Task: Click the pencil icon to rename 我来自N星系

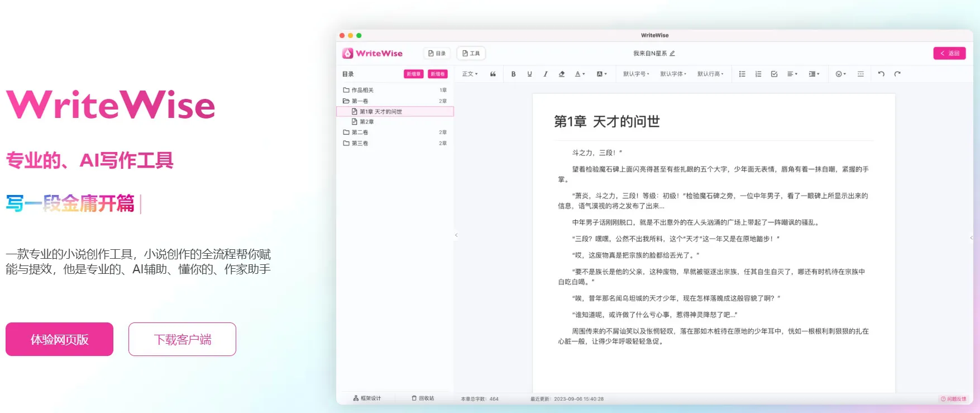Action: [672, 54]
